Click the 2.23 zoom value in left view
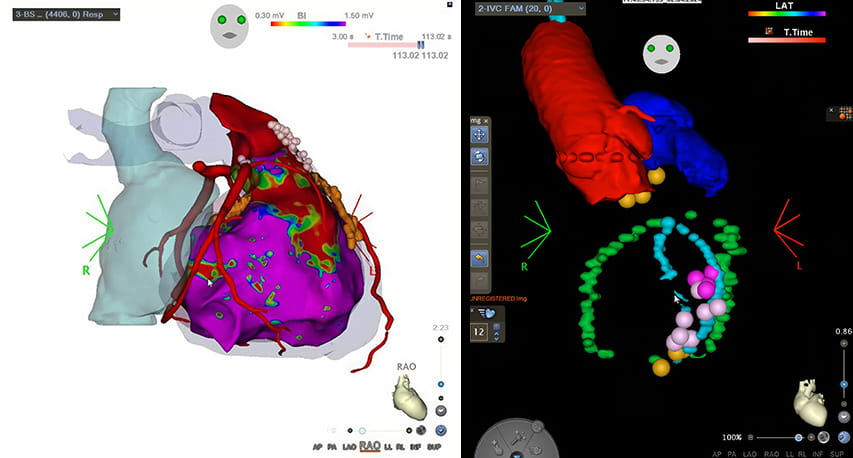Viewport: 853px width, 458px height. 441,327
